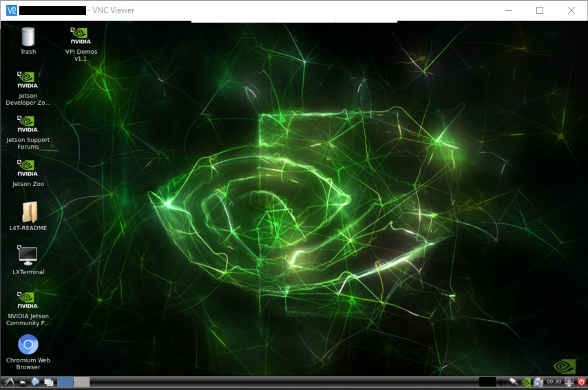Image resolution: width=588 pixels, height=390 pixels.
Task: Maximize the VNC Viewer window
Action: 540,10
